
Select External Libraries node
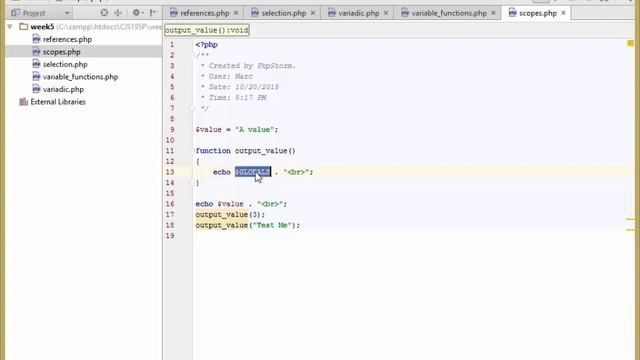tap(58, 102)
